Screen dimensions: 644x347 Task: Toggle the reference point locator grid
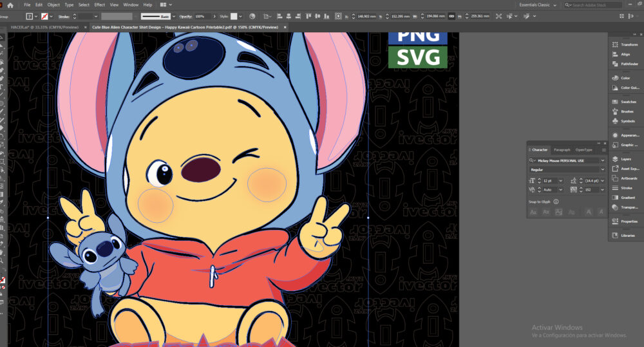(338, 17)
